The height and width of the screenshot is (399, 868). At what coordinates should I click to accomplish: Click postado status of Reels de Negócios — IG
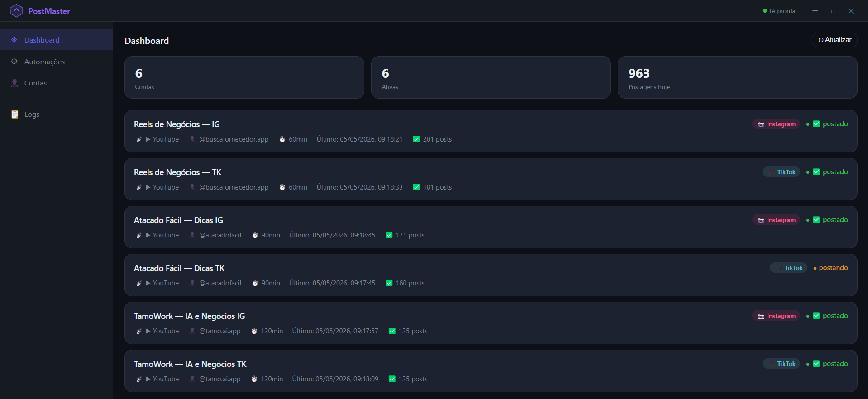click(827, 124)
